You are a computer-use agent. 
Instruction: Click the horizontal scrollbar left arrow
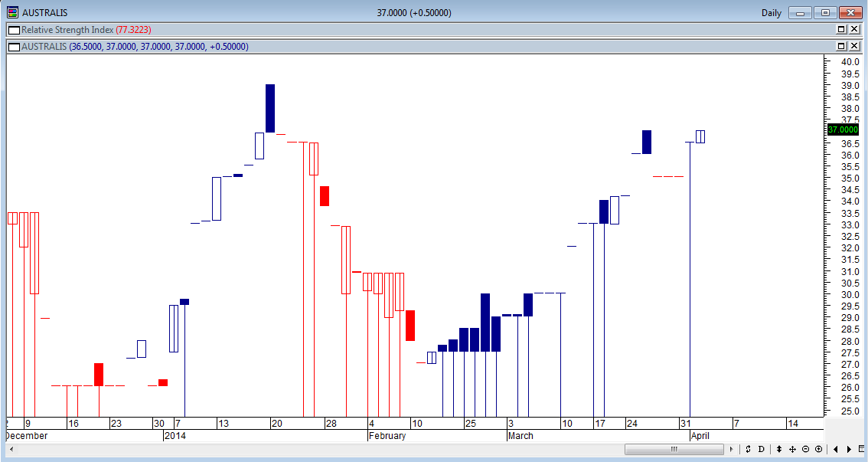(x=11, y=449)
